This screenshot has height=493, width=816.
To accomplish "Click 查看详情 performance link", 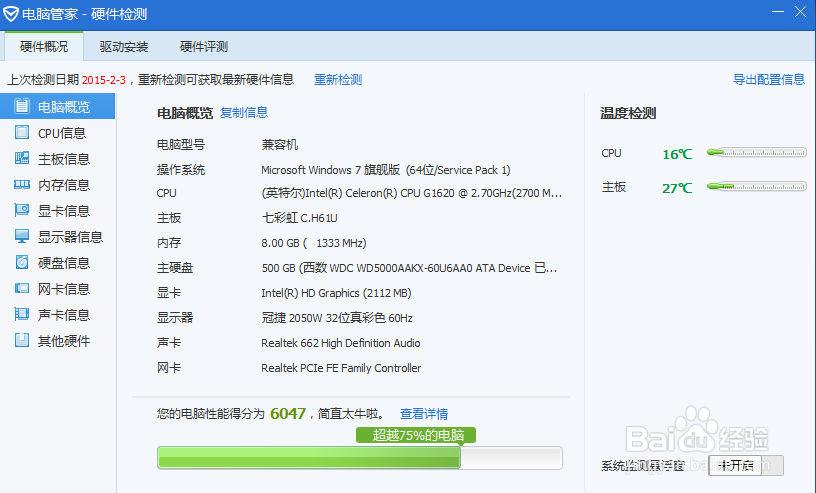I will click(424, 414).
